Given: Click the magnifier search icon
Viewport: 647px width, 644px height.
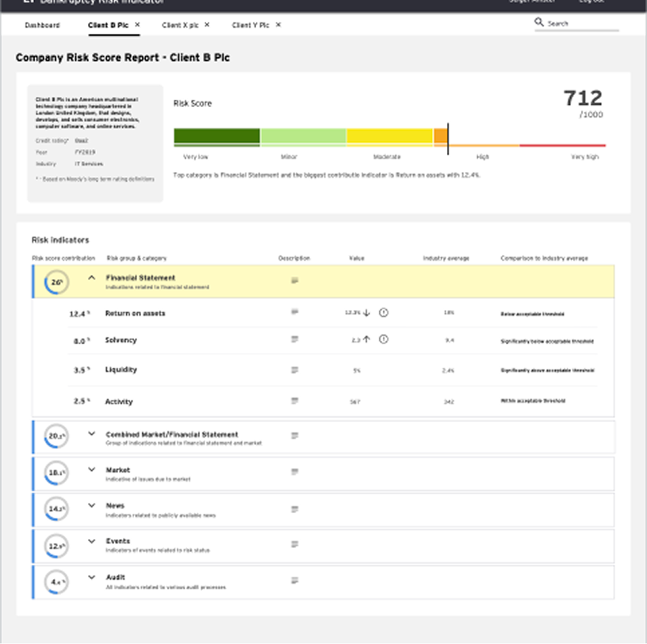Looking at the screenshot, I should (539, 22).
